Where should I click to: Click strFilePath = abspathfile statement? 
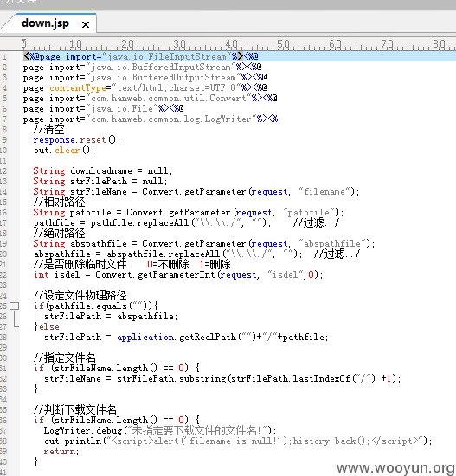111,316
